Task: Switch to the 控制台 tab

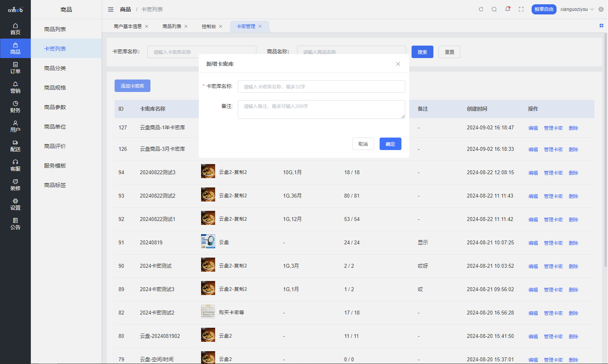Action: (209, 26)
